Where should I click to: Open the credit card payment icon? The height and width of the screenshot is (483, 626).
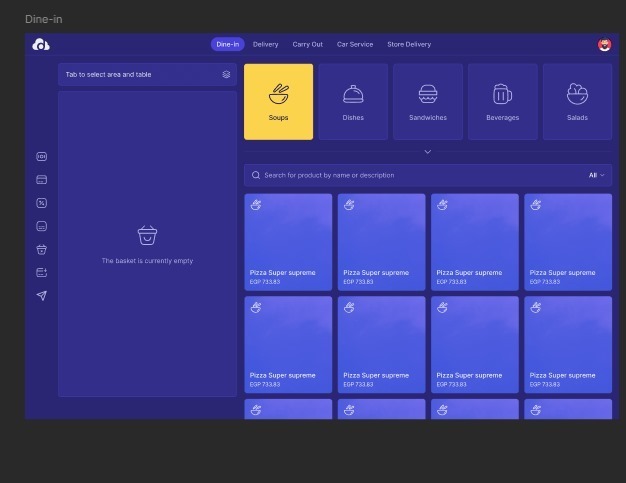click(41, 180)
